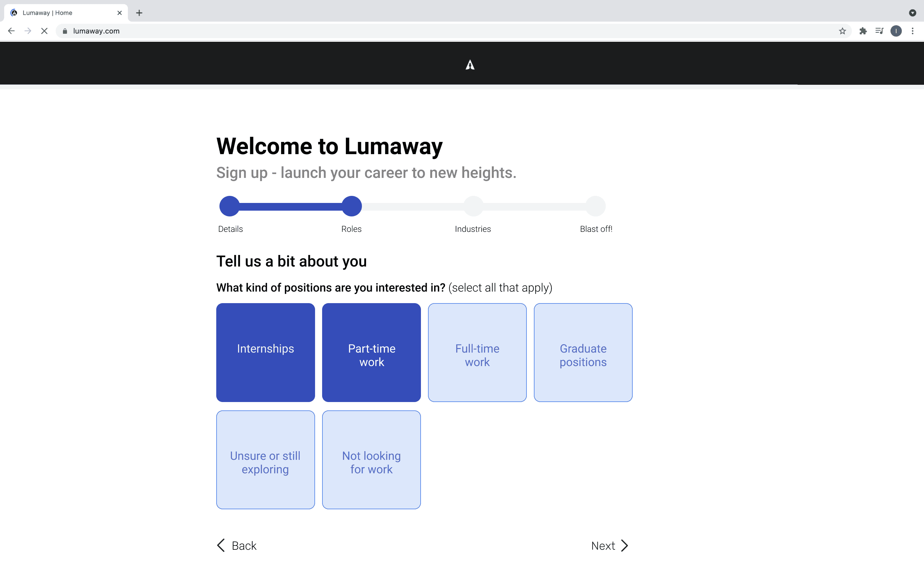Deselect the Internships option
The height and width of the screenshot is (578, 924).
(x=265, y=353)
